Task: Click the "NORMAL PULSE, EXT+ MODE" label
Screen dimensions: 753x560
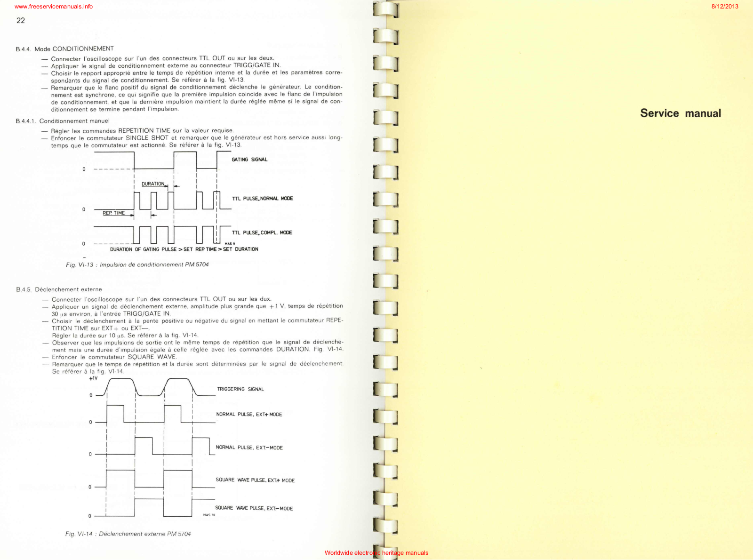Action: tap(249, 415)
